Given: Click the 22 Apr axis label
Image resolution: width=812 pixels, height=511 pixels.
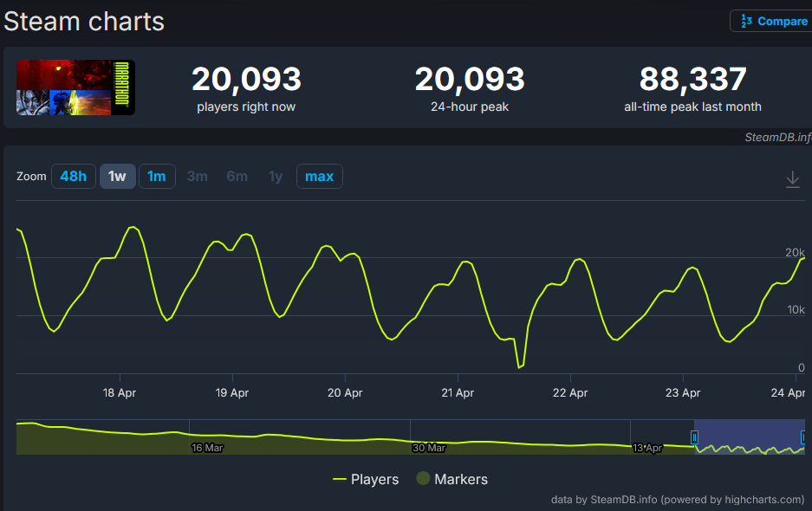Looking at the screenshot, I should click(x=570, y=393).
